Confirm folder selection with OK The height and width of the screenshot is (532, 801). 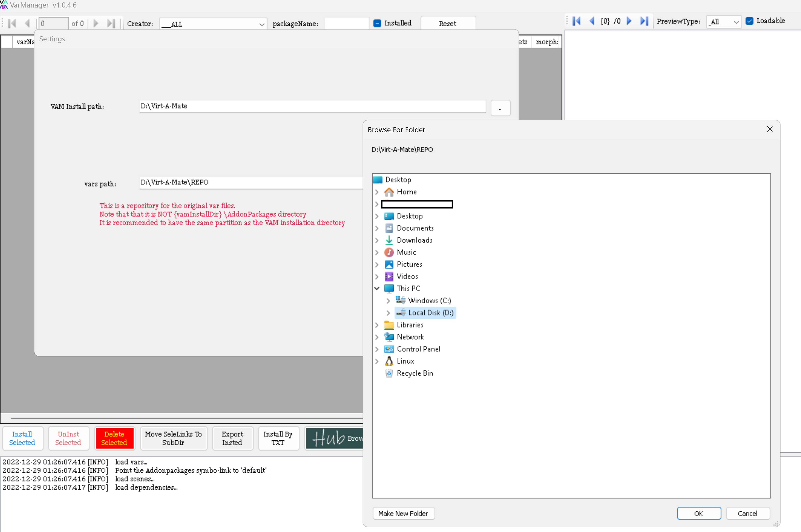pyautogui.click(x=699, y=513)
